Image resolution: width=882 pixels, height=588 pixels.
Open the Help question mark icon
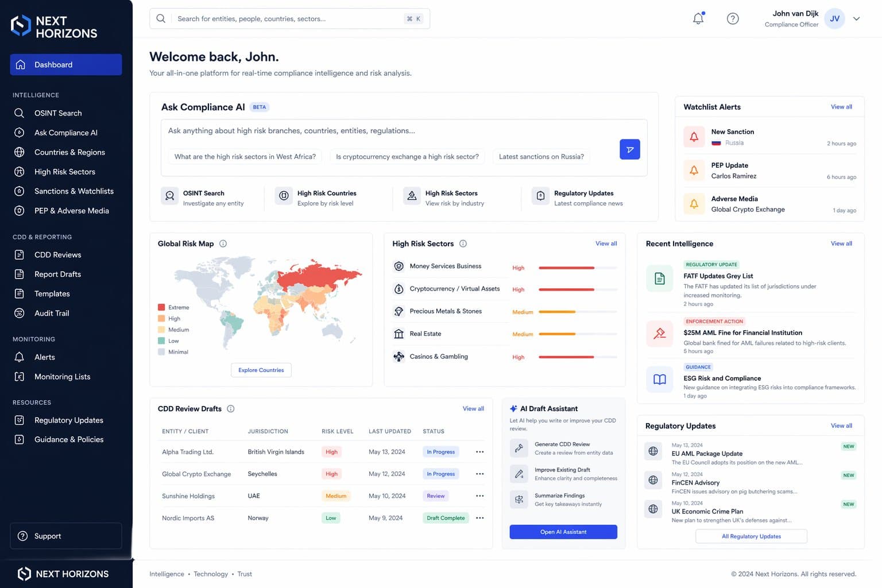pos(733,18)
